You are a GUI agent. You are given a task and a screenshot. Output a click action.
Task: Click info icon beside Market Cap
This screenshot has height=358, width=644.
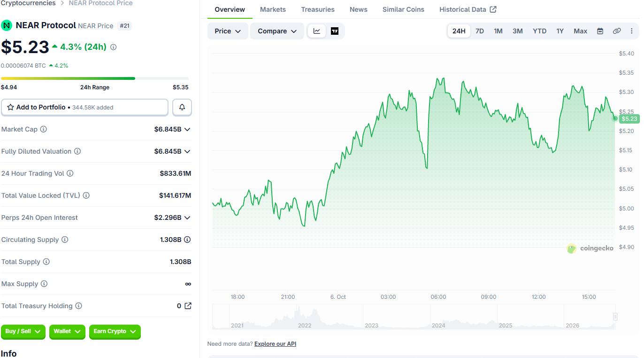click(x=44, y=129)
